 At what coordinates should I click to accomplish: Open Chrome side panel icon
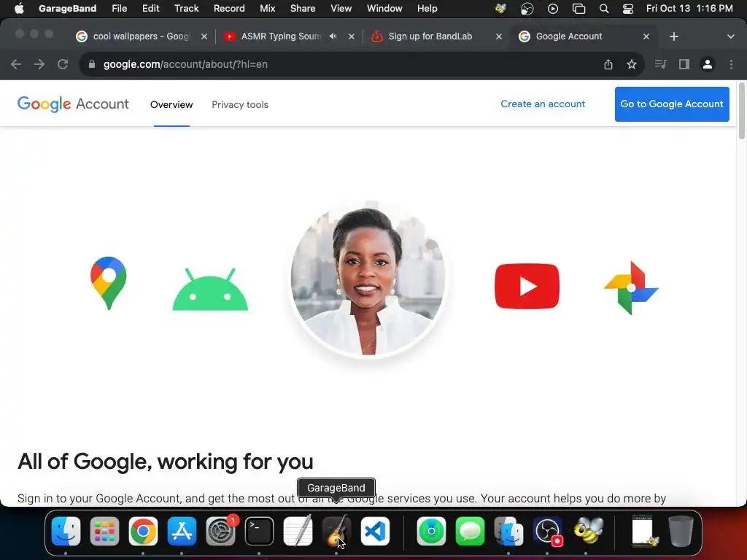click(x=684, y=64)
